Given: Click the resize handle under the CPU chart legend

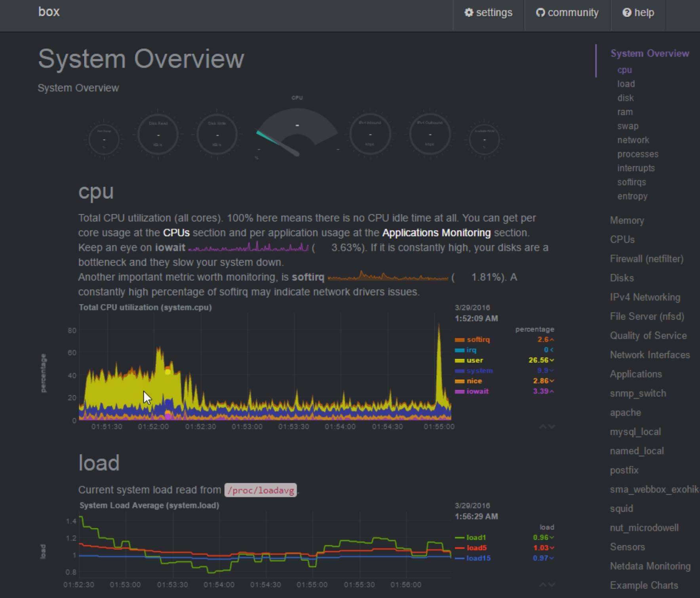Looking at the screenshot, I should 547,427.
